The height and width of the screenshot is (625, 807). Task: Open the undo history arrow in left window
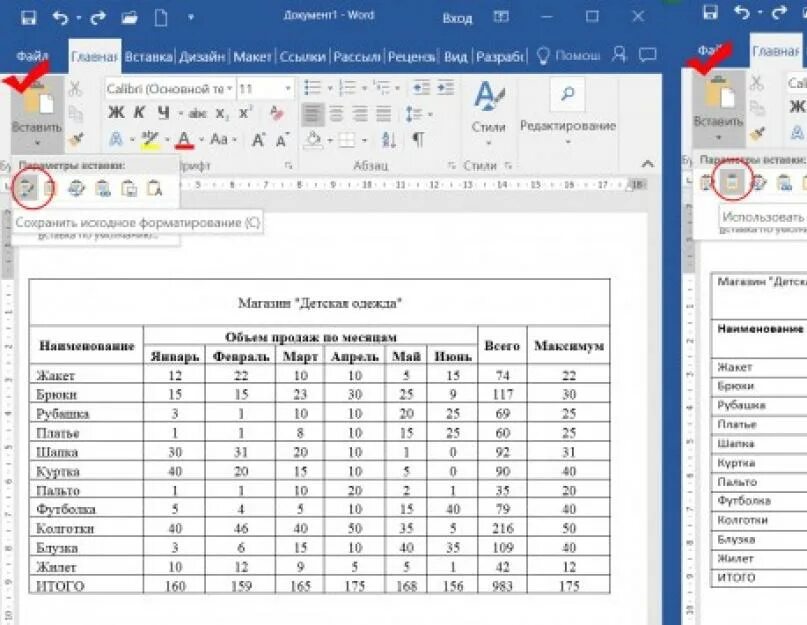pos(79,18)
